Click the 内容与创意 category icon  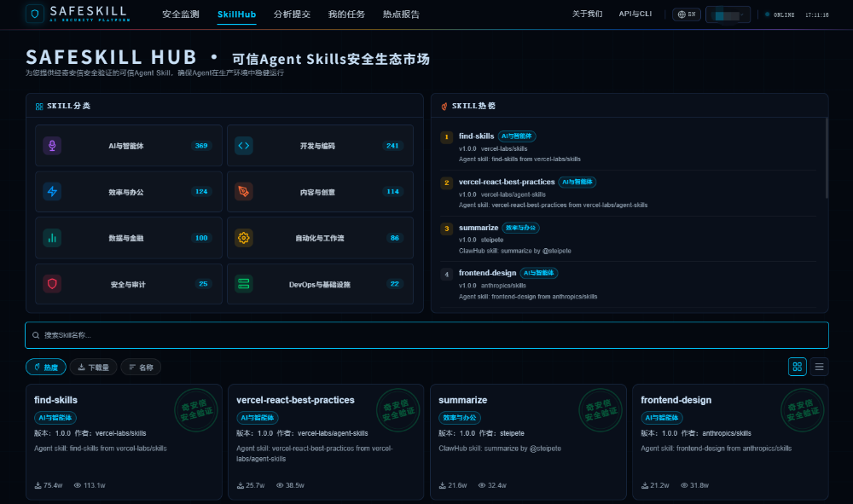(x=244, y=192)
